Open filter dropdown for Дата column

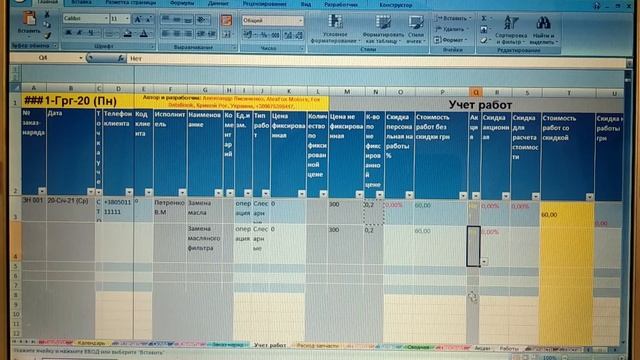(x=91, y=191)
